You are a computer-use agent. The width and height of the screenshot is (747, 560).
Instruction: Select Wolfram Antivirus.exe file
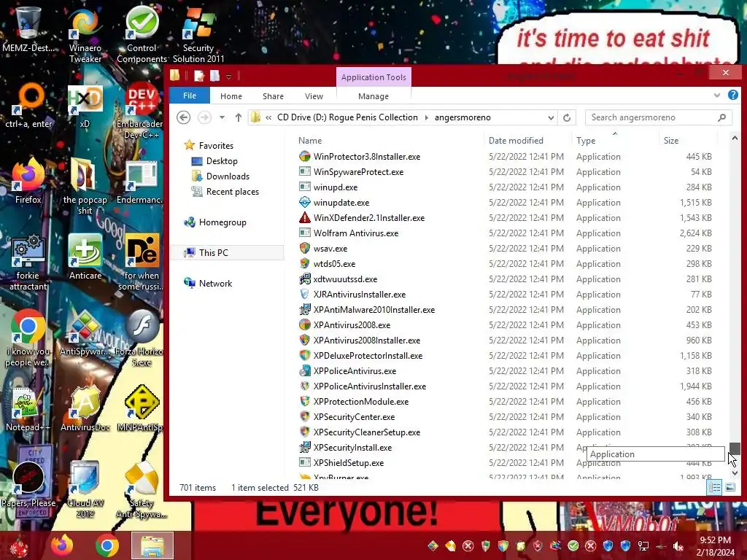[x=355, y=233]
